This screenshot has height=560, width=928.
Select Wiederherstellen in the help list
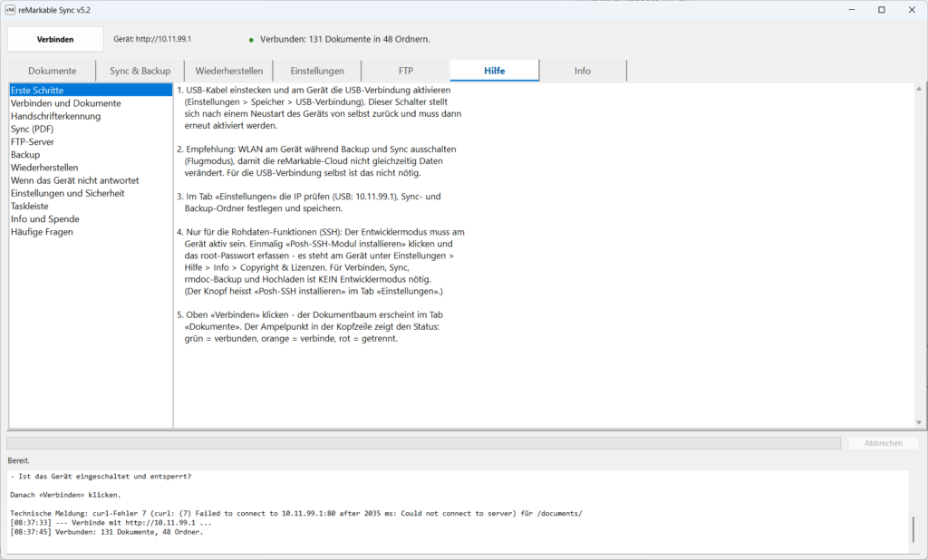(x=91, y=168)
